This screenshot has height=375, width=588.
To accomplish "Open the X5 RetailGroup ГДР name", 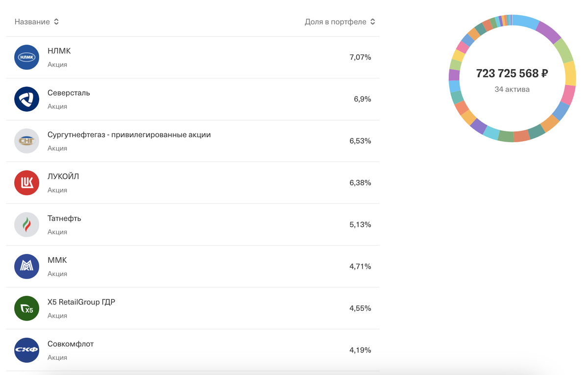I will click(x=81, y=302).
